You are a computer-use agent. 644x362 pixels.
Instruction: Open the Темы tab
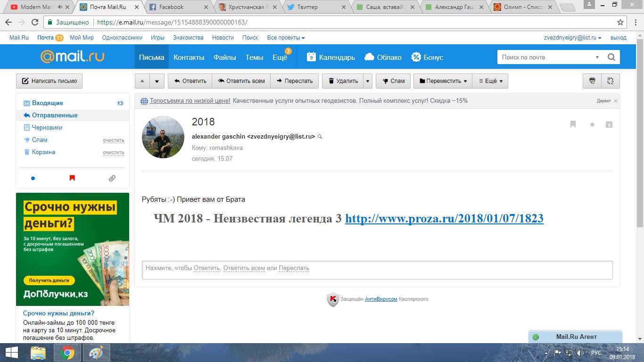254,57
